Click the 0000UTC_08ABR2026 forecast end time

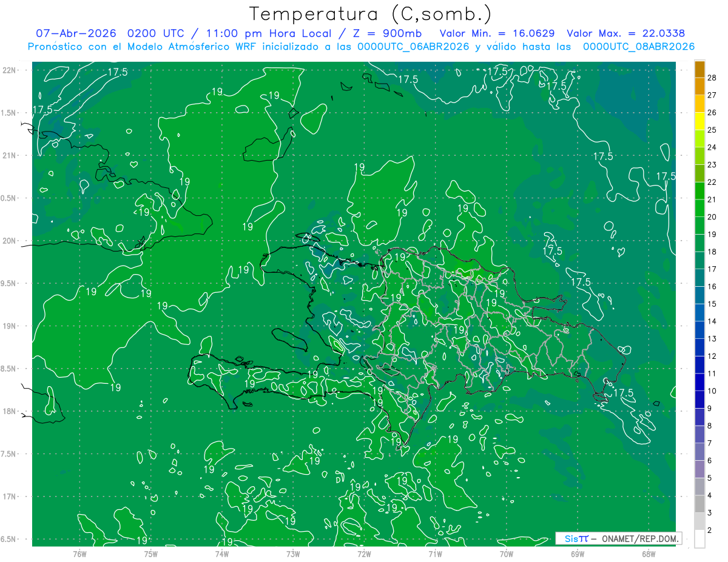[638, 47]
